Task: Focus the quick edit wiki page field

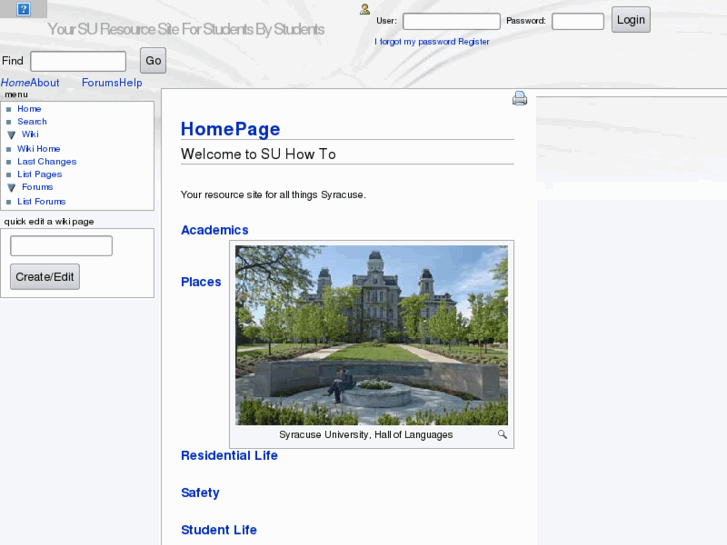Action: click(x=61, y=246)
